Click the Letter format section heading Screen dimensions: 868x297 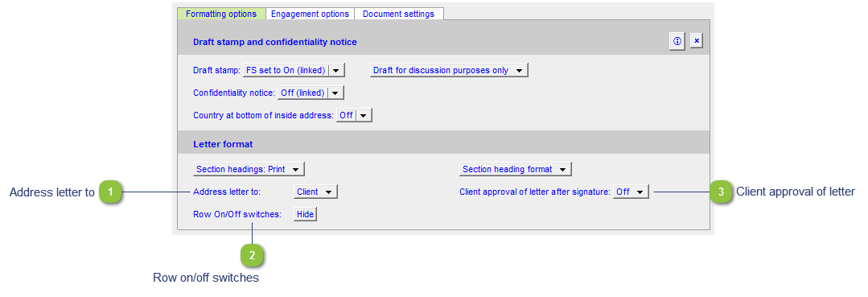click(223, 144)
